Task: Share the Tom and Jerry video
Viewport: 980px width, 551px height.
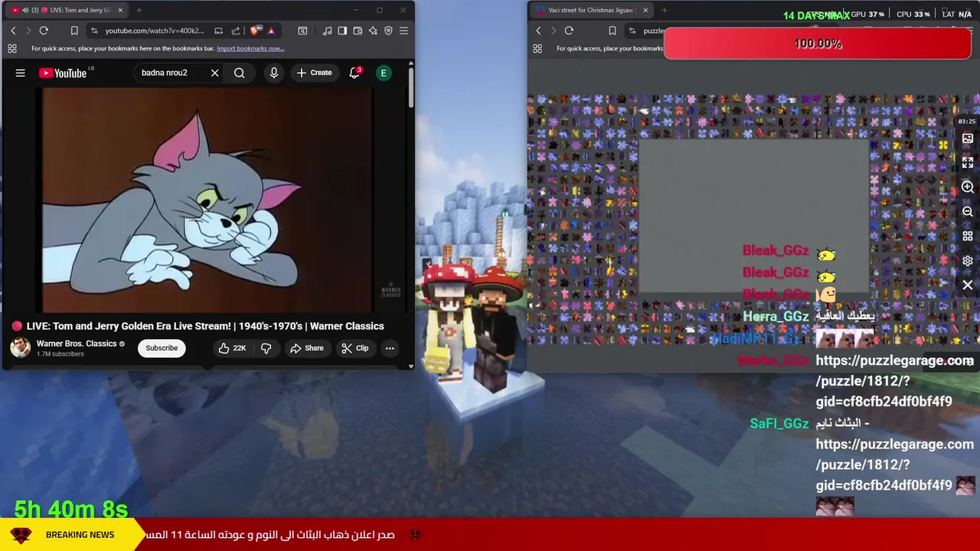Action: click(306, 348)
